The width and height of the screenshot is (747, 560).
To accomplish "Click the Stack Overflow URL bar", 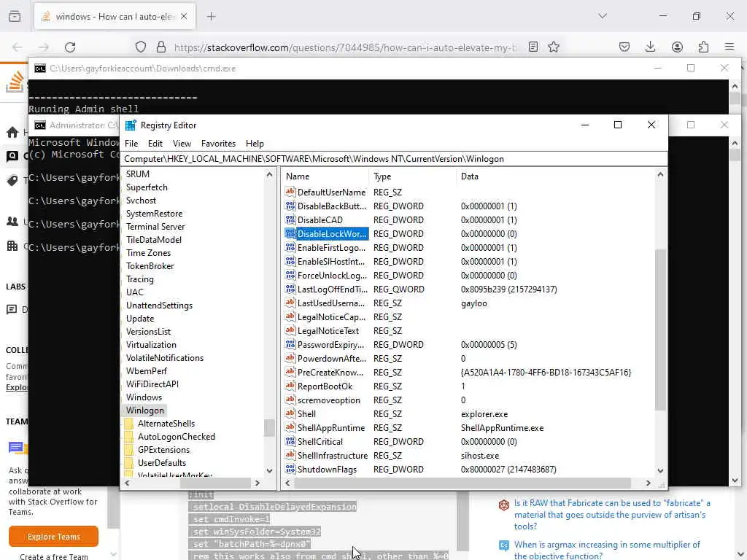I will (x=345, y=47).
